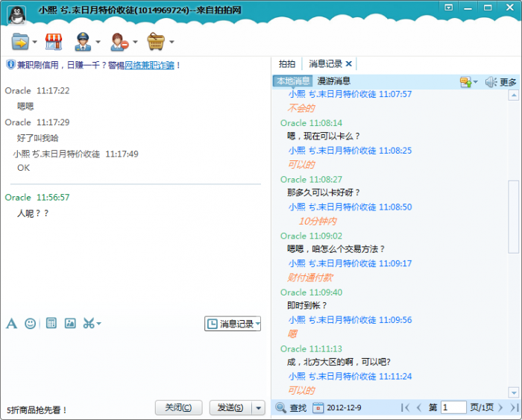This screenshot has width=522, height=420.
Task: Click the date 2012-12-9
Action: (x=344, y=407)
